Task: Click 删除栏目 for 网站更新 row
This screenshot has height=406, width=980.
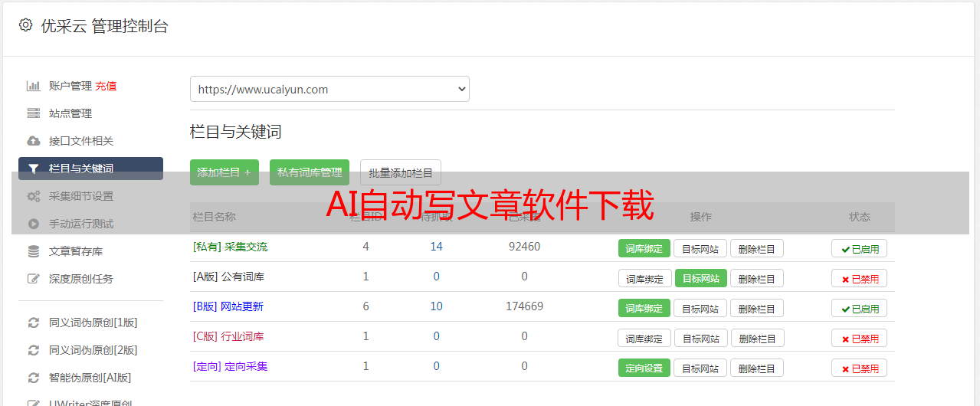Action: point(756,308)
